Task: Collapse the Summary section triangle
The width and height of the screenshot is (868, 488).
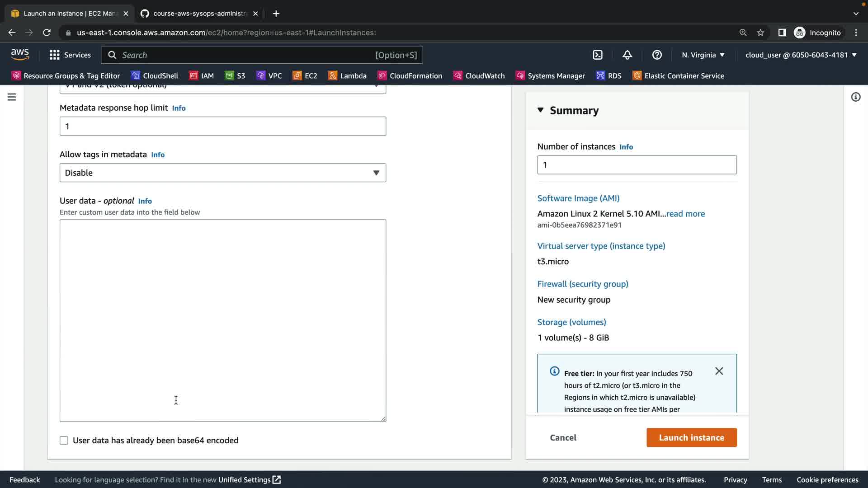Action: [x=540, y=110]
